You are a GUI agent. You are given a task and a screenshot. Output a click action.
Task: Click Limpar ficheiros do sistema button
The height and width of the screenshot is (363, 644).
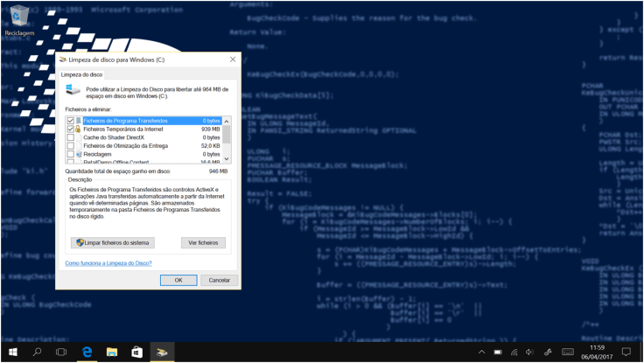point(114,242)
